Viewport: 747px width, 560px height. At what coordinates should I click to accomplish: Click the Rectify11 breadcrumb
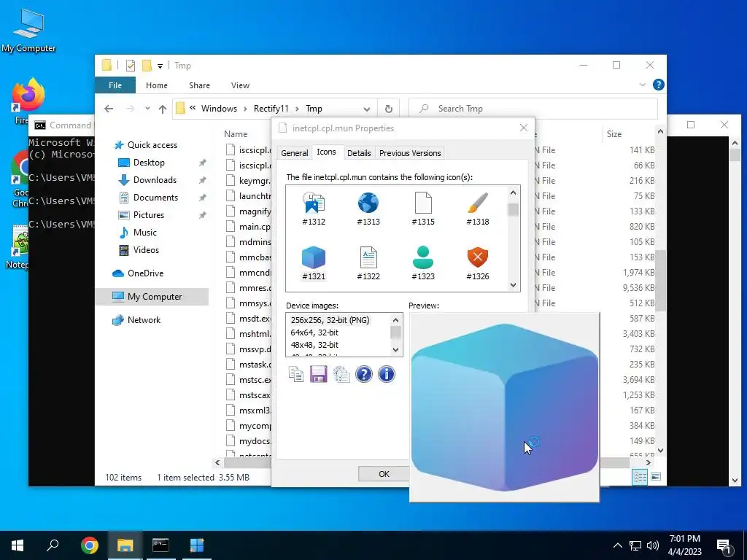point(271,109)
